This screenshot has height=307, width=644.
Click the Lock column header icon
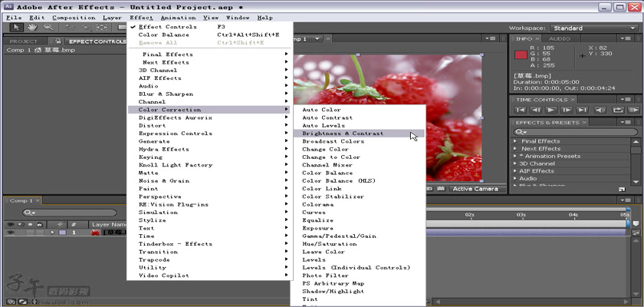click(39, 225)
